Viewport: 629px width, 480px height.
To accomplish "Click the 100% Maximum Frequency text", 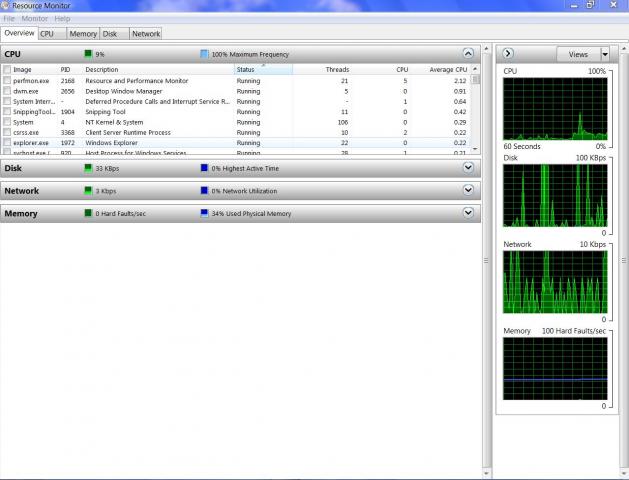I will 250,54.
